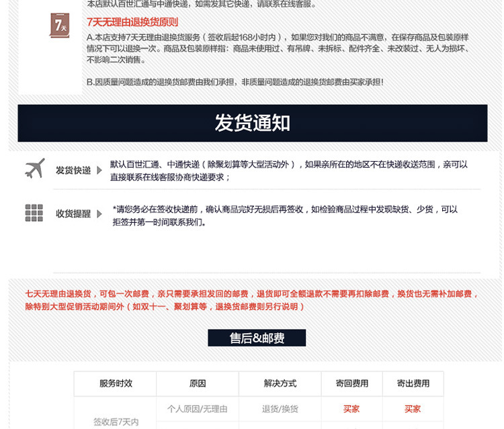The width and height of the screenshot is (504, 429).
Task: Click paragraph A starting A.本店支持7天无理由
Action: pos(279,48)
